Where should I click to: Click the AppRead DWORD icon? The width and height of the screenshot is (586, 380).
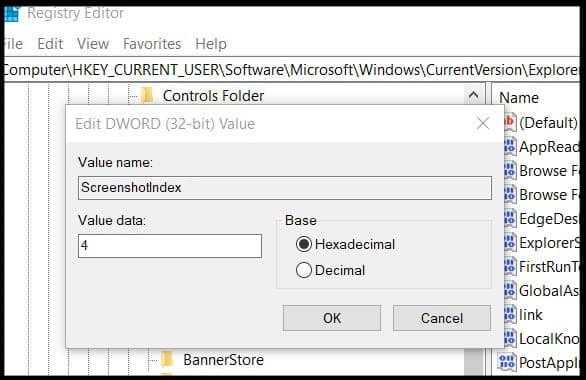[x=511, y=146]
